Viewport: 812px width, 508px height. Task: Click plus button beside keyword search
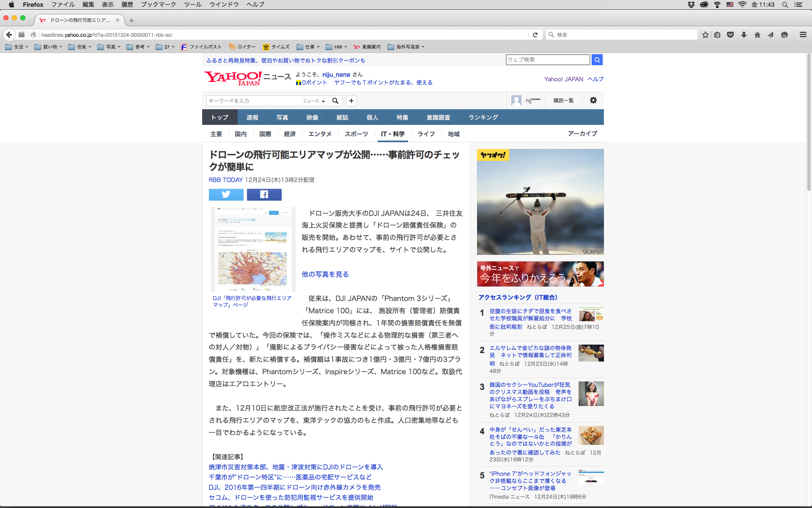[x=351, y=101]
